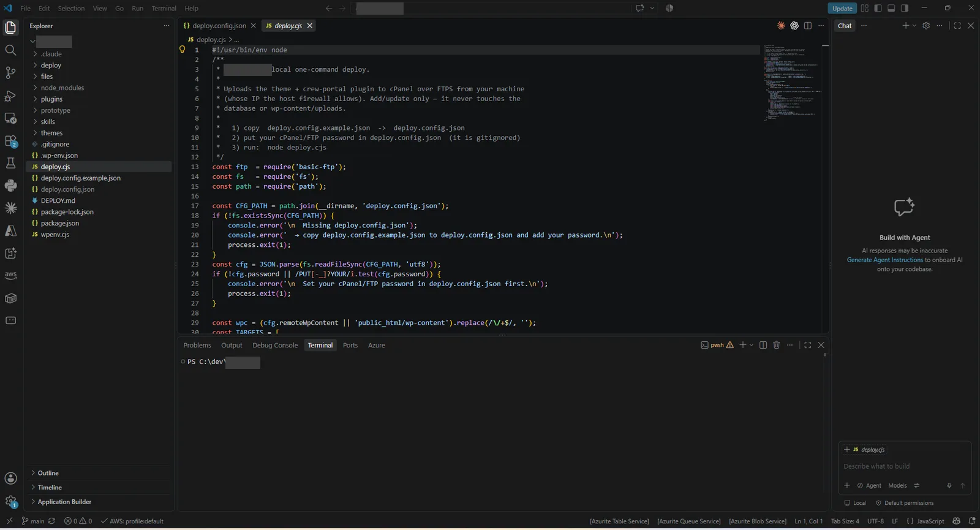The height and width of the screenshot is (530, 980).
Task: Split the terminal panel
Action: click(763, 345)
